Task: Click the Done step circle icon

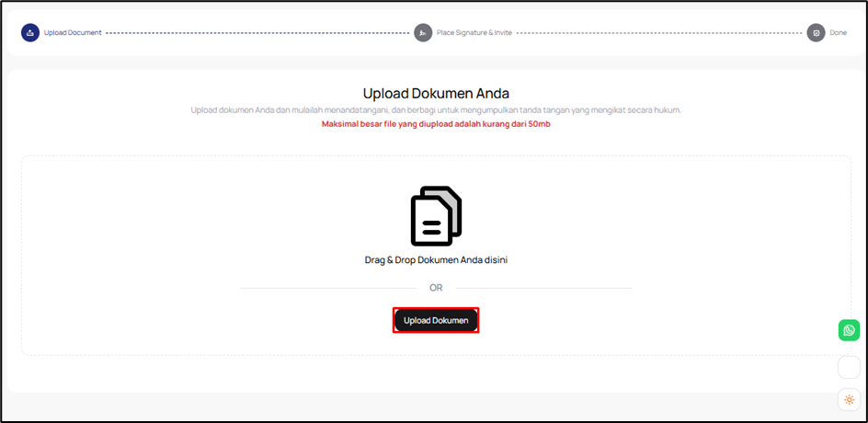Action: click(x=816, y=33)
